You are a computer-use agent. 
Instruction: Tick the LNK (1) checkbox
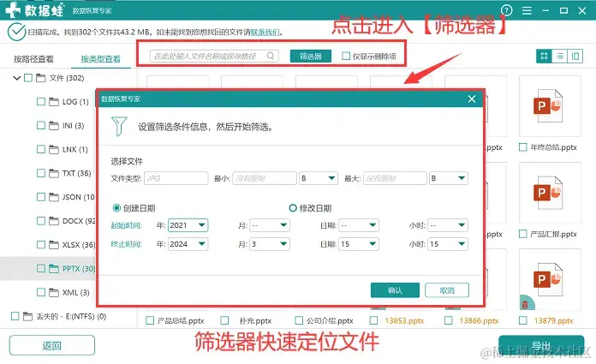tap(41, 149)
